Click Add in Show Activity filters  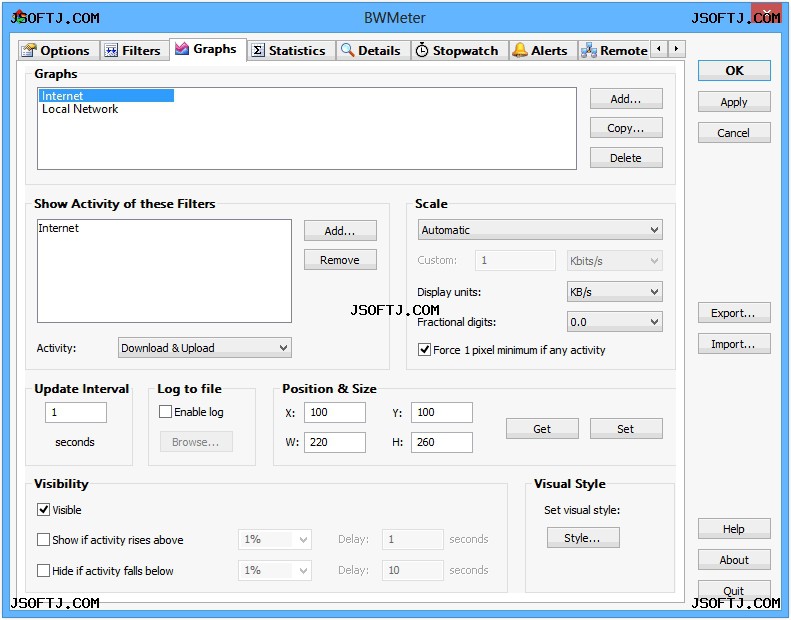click(340, 231)
